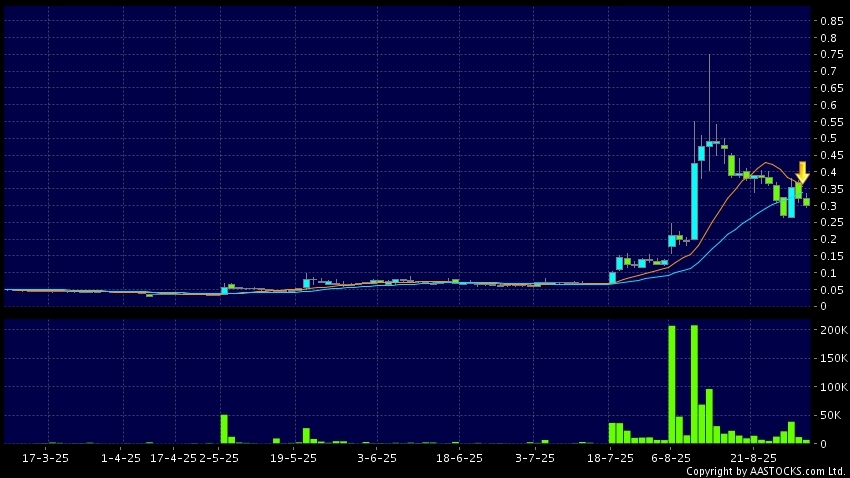This screenshot has width=850, height=478.
Task: Click the 0.05 price axis label
Action: [832, 290]
